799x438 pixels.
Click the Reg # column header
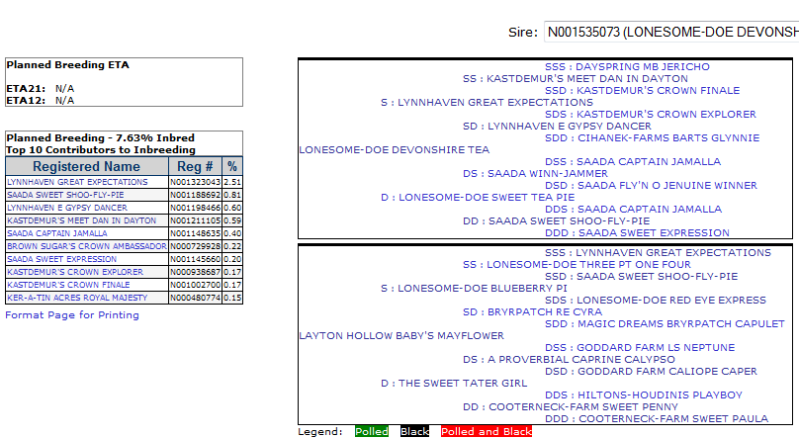pyautogui.click(x=195, y=167)
